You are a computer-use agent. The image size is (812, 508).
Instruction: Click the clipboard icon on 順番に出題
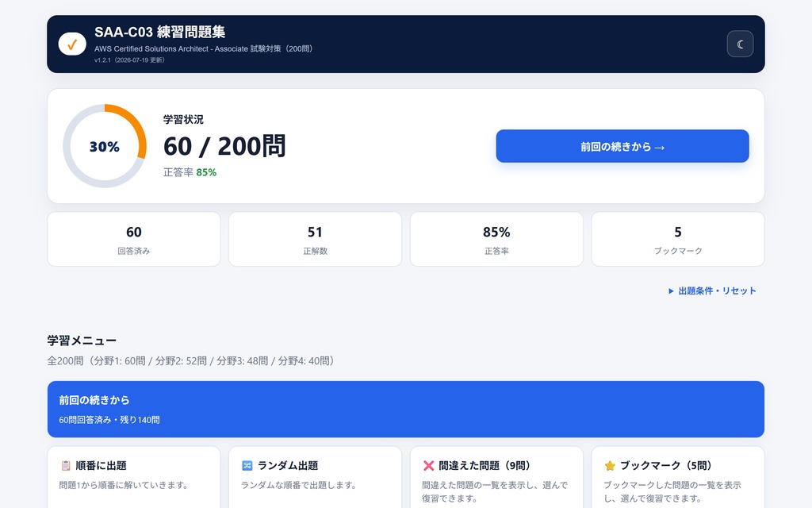[66, 465]
